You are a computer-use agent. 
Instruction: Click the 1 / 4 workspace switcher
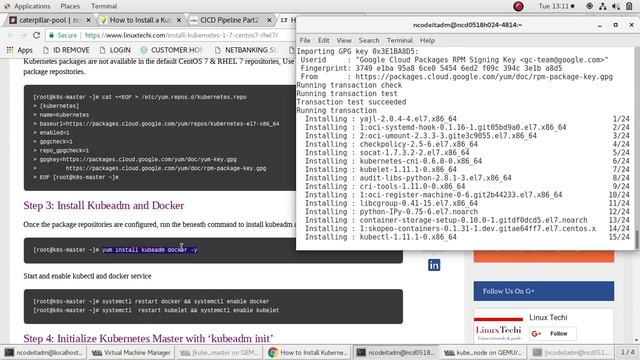[628, 352]
